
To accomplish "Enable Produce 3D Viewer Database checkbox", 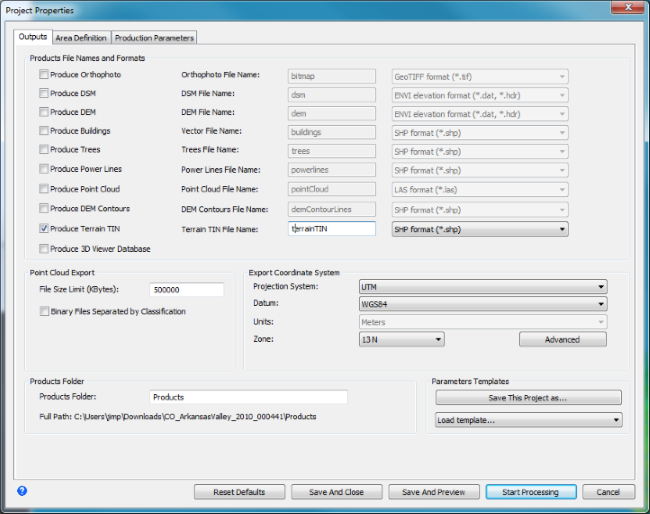I will pos(43,248).
